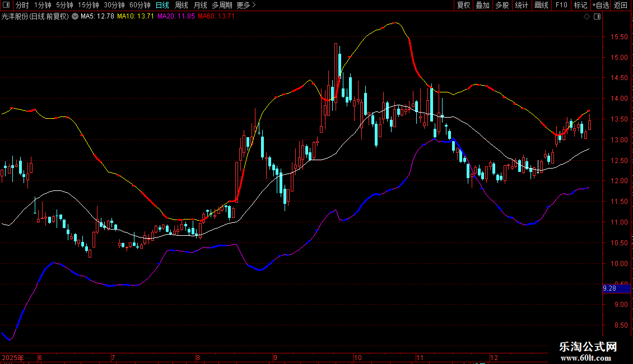
Task: Click month 11 on time axis
Action: tap(420, 357)
